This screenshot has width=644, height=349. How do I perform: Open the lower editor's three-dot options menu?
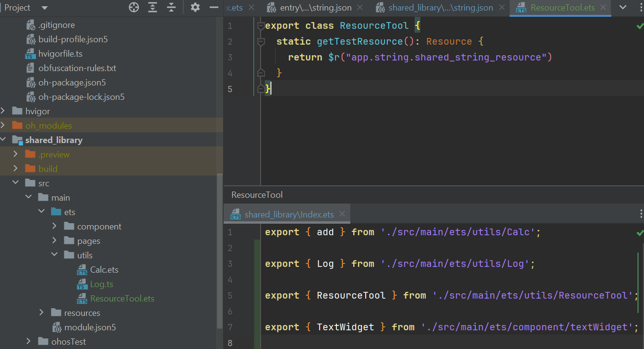(641, 214)
